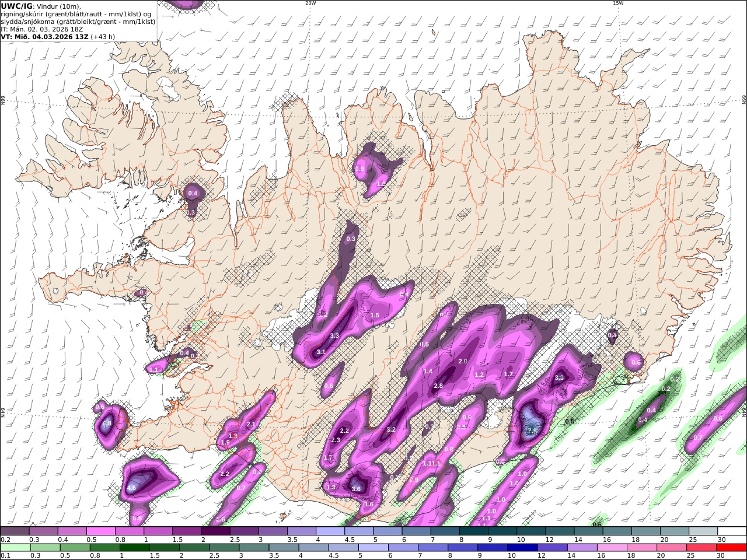Click the 2.8 precipitation value on the map
747x560 pixels.
tap(438, 386)
